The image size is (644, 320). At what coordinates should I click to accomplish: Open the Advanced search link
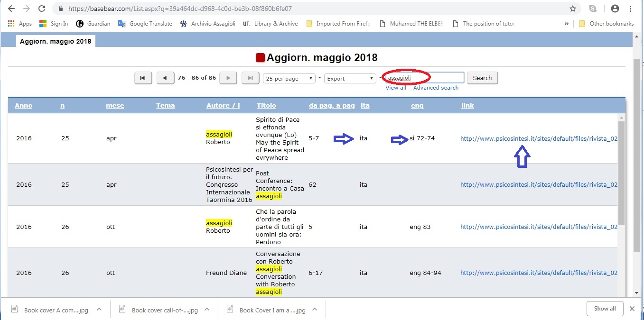point(436,88)
